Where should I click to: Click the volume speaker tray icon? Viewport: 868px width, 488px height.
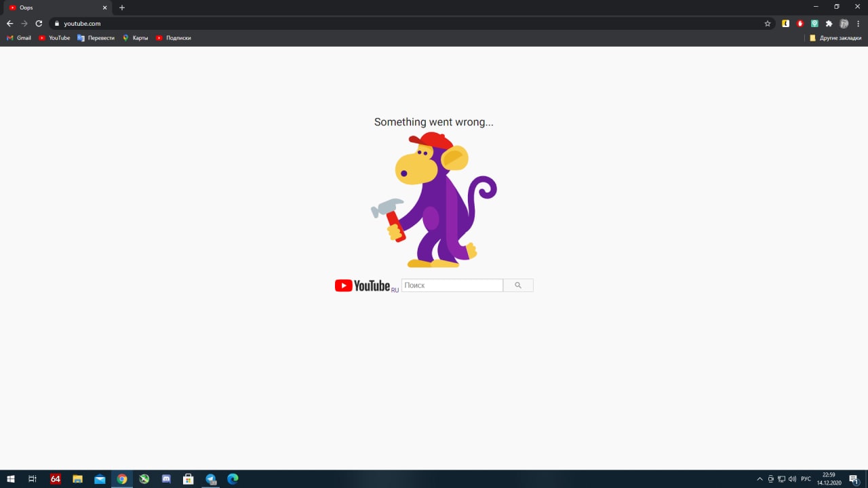pyautogui.click(x=792, y=479)
